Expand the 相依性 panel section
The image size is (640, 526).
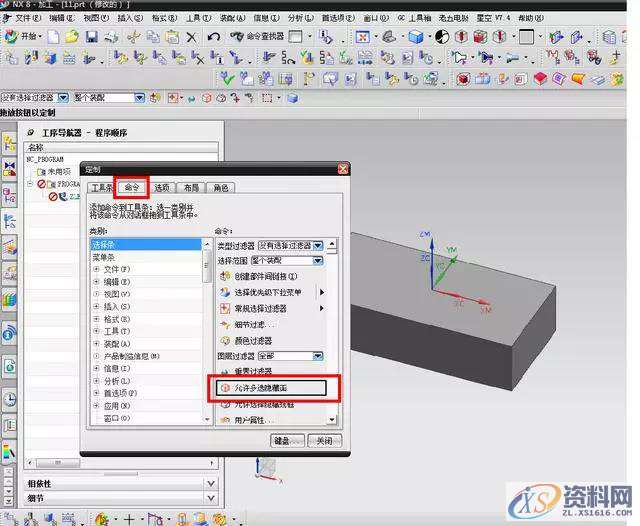40,484
